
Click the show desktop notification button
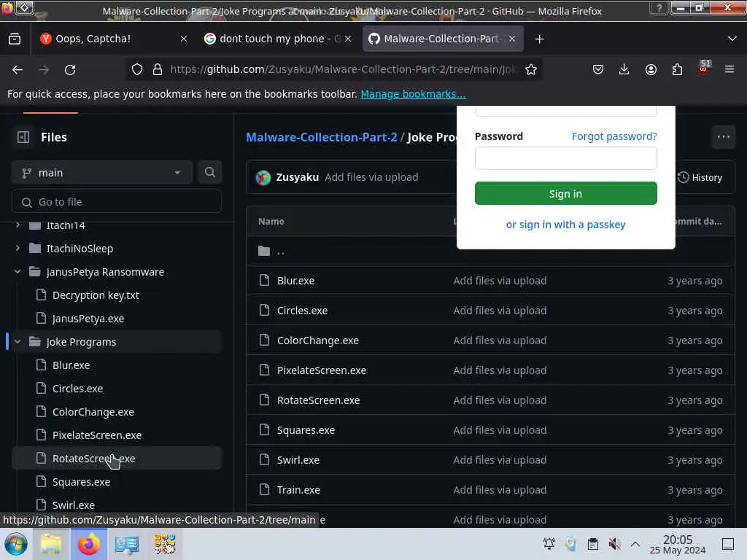pyautogui.click(x=728, y=544)
